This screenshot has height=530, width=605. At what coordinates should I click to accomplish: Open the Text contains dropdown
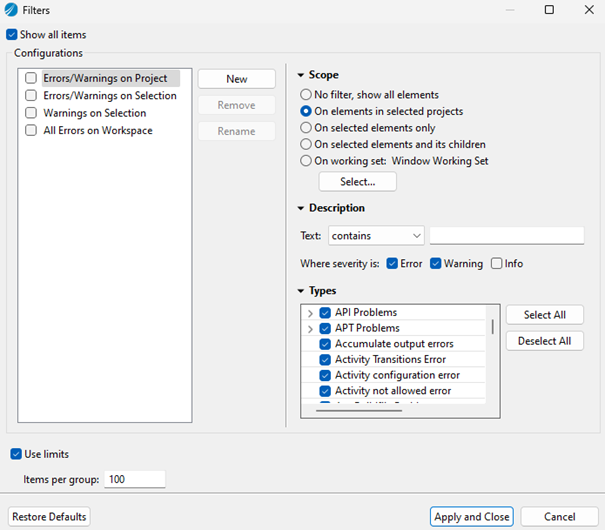coord(376,235)
